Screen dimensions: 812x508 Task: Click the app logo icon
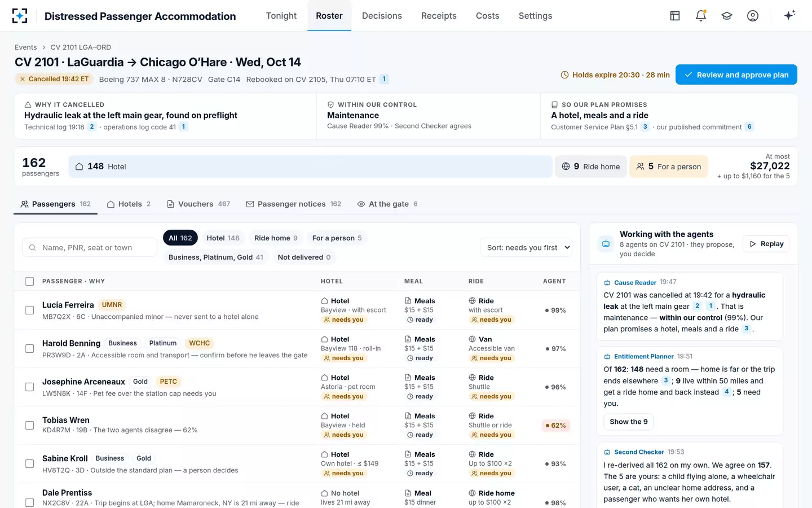click(20, 16)
